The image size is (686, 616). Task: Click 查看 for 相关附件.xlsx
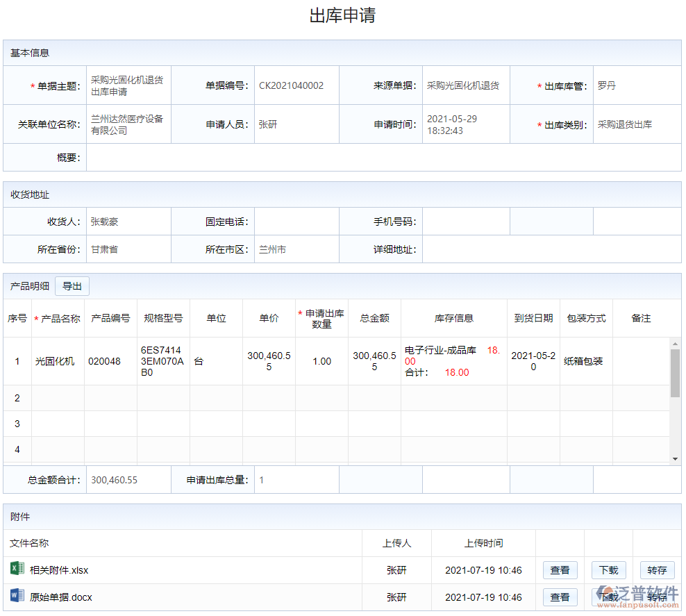point(560,570)
